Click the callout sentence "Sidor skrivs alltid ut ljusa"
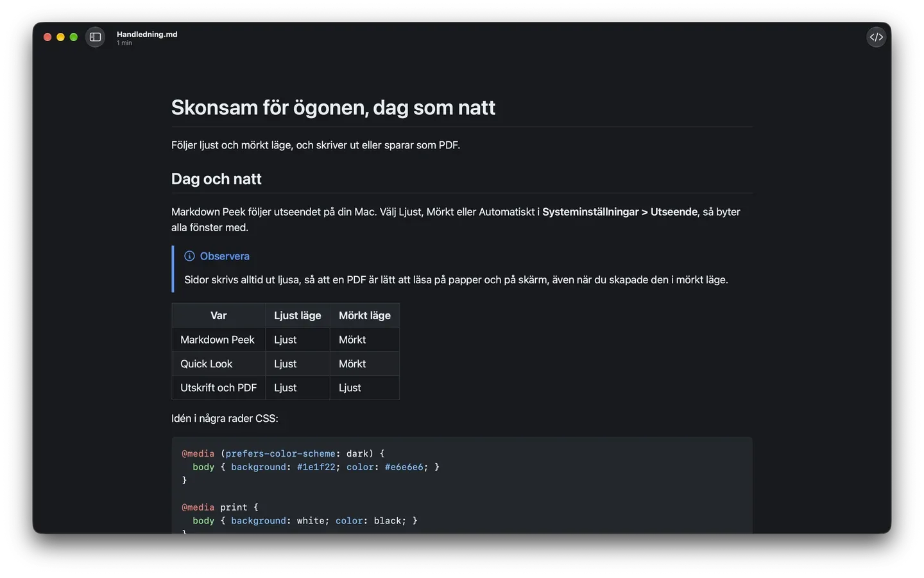The width and height of the screenshot is (924, 578). 456,280
